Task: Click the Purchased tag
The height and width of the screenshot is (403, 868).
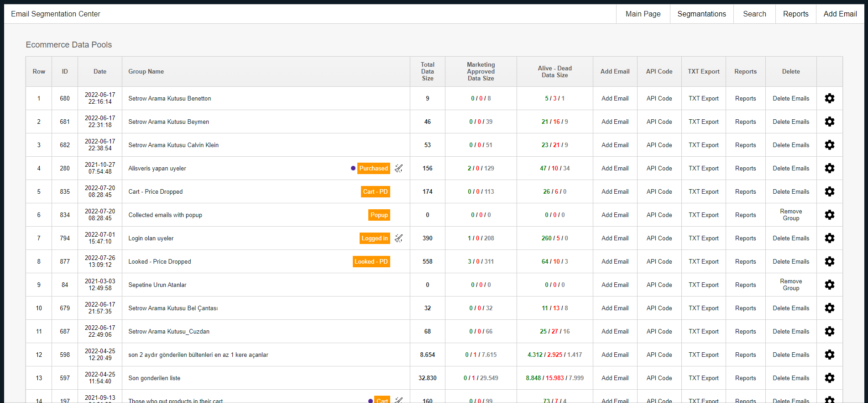Action: point(374,168)
